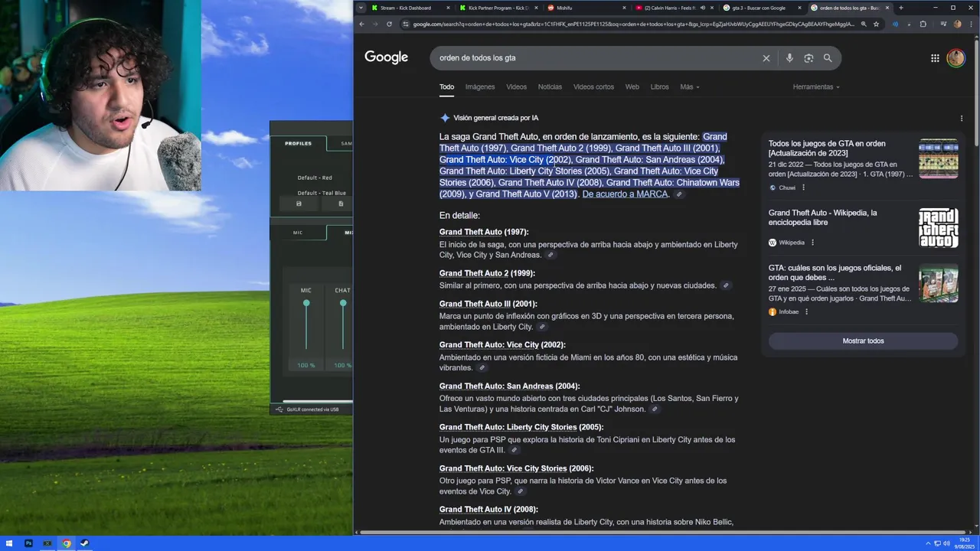This screenshot has width=980, height=551.
Task: Click the Chrome address bar URL
Action: pos(632,24)
